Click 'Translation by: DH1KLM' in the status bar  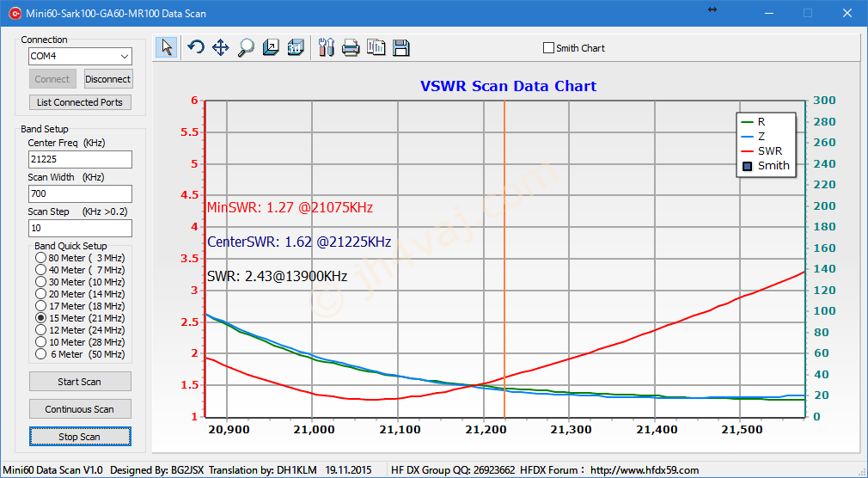(x=263, y=470)
